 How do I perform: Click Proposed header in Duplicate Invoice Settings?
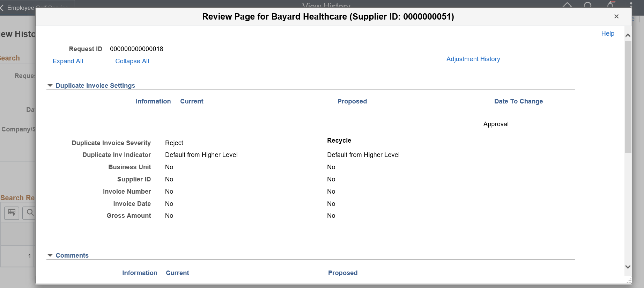[352, 101]
